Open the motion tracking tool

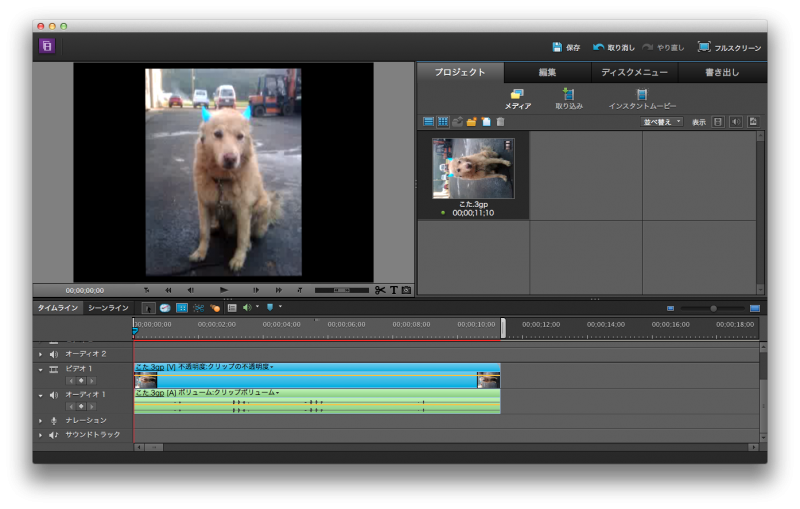point(215,308)
